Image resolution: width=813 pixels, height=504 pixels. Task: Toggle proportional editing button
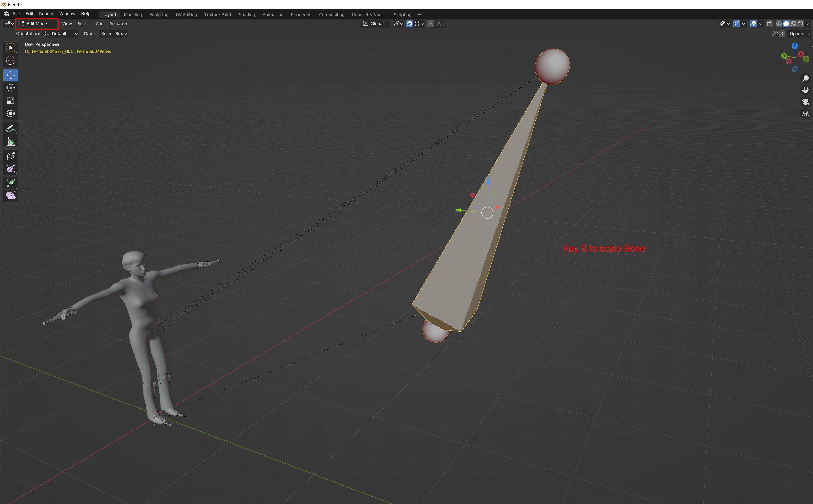tap(431, 24)
